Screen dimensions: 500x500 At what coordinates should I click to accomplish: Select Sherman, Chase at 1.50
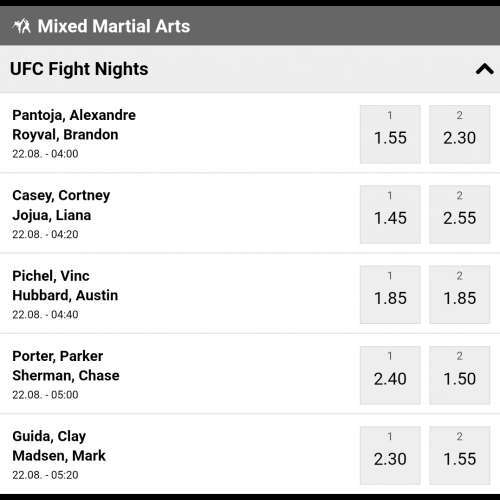(x=459, y=375)
